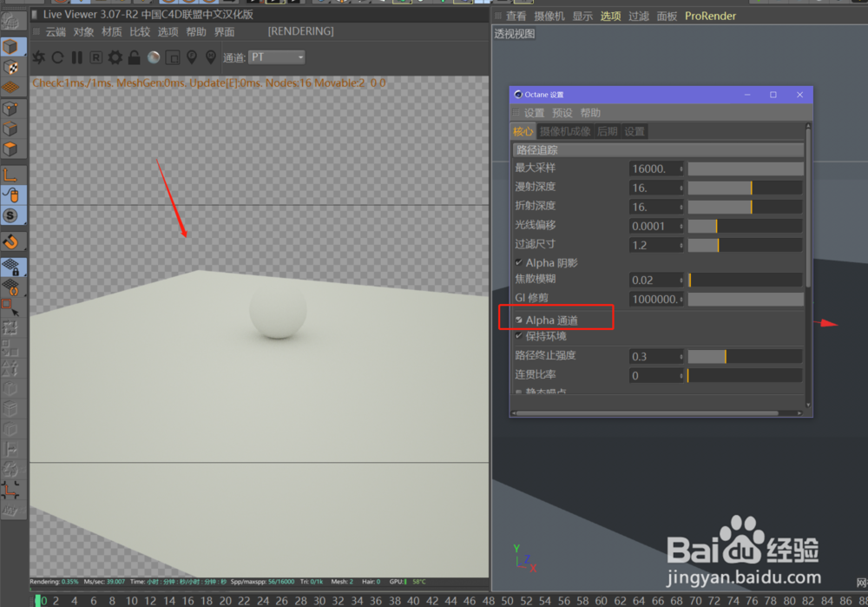The height and width of the screenshot is (607, 868).
Task: Click the orange corner-bracket axis icon near sidebar bottom
Action: (10, 491)
